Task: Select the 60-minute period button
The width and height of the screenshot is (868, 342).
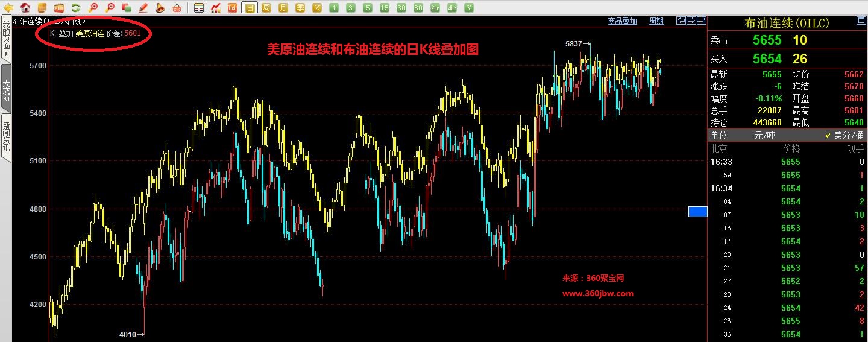Action: pos(418,8)
